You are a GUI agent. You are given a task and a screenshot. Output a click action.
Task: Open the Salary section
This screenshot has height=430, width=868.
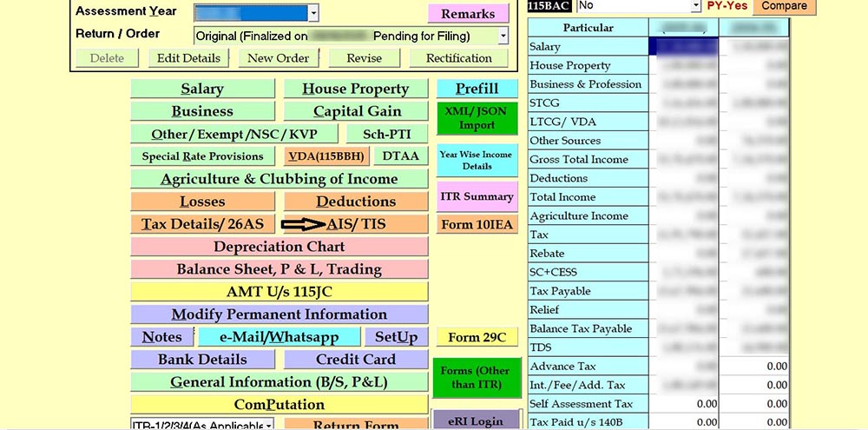(202, 89)
